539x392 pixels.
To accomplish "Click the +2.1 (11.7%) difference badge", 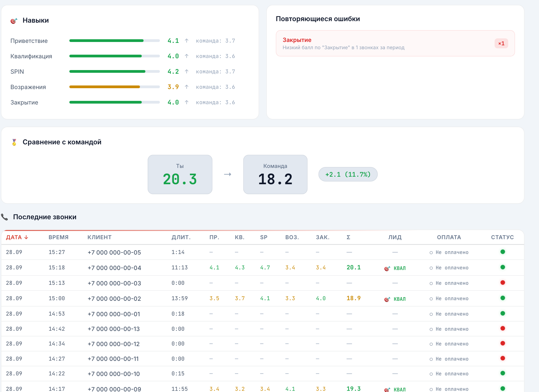I will pos(348,175).
